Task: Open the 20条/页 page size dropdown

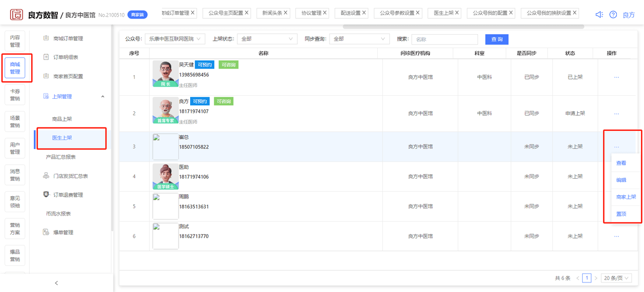Action: point(616,278)
